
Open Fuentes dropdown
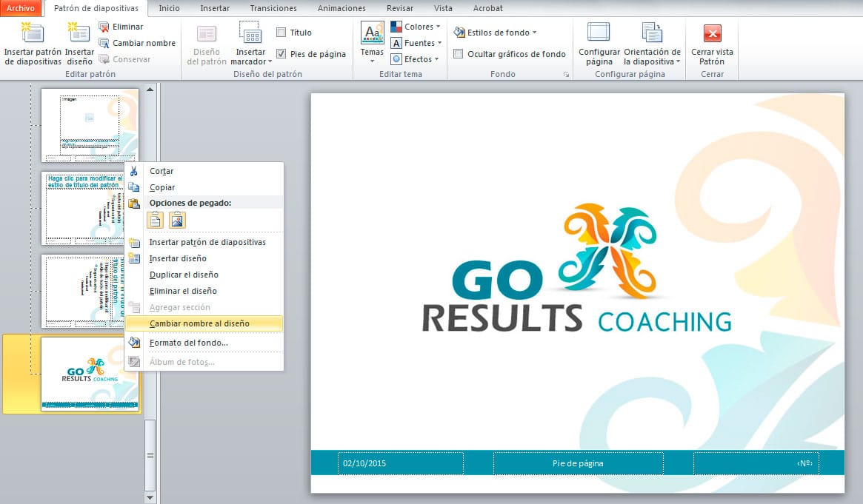416,43
